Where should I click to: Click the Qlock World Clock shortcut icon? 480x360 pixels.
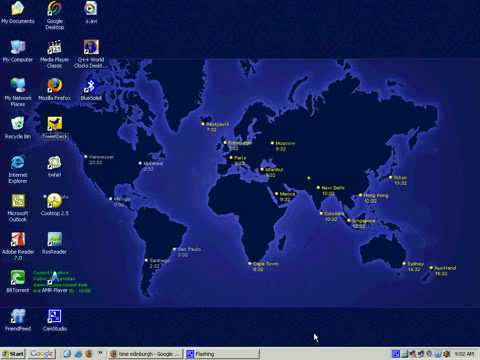click(x=90, y=54)
